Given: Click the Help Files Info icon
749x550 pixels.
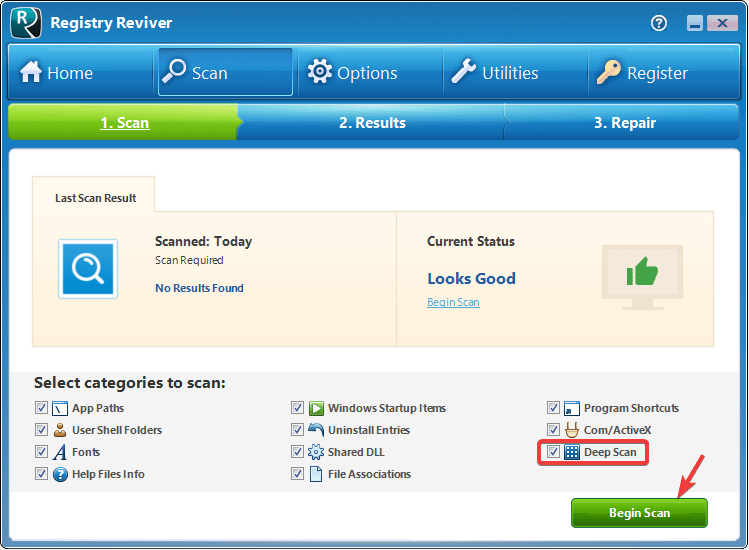Looking at the screenshot, I should tap(60, 475).
